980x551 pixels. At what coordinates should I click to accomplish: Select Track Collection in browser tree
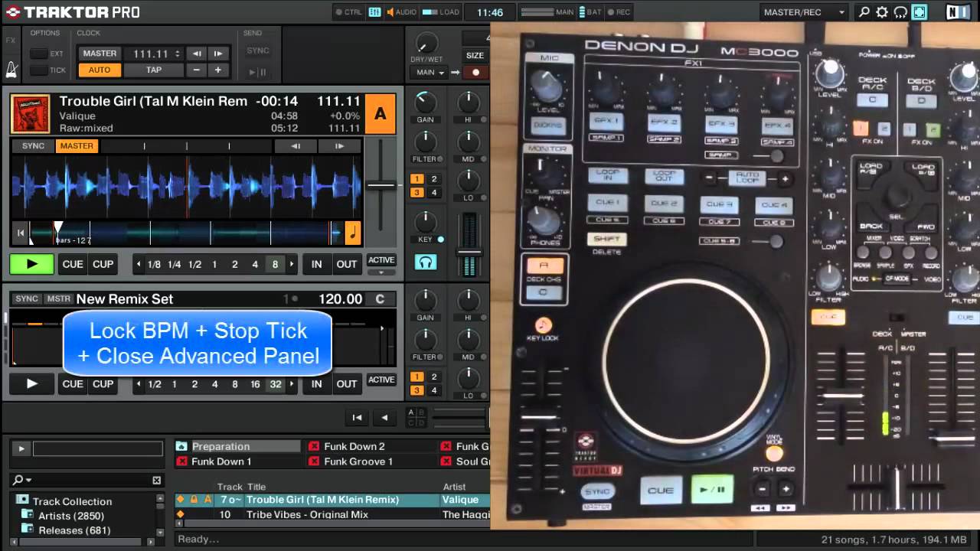point(72,501)
